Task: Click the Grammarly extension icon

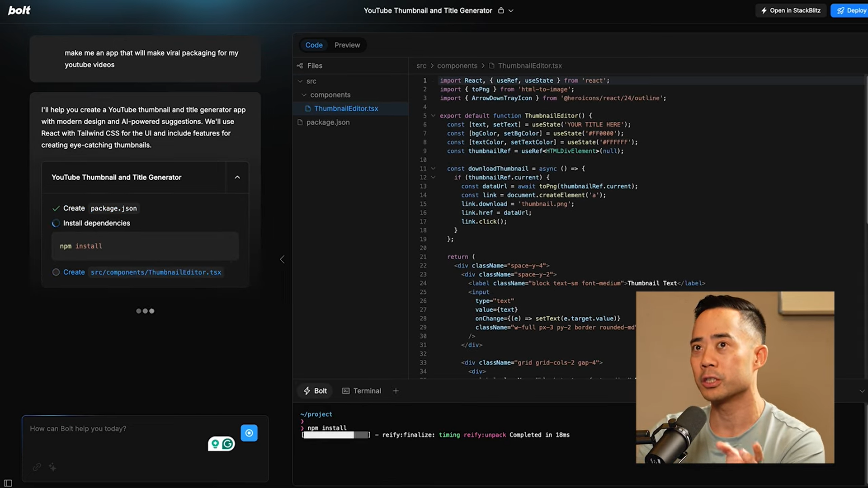Action: pos(228,444)
